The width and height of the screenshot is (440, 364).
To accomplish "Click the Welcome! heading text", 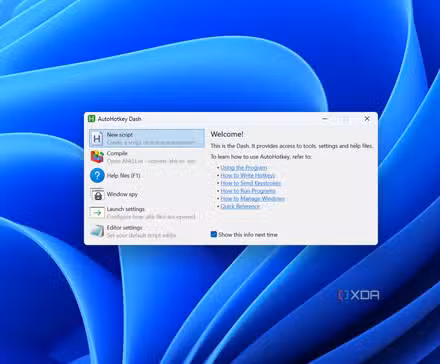I will (227, 134).
